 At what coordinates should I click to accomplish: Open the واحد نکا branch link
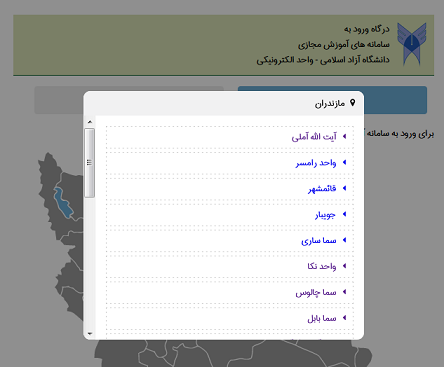tap(322, 266)
